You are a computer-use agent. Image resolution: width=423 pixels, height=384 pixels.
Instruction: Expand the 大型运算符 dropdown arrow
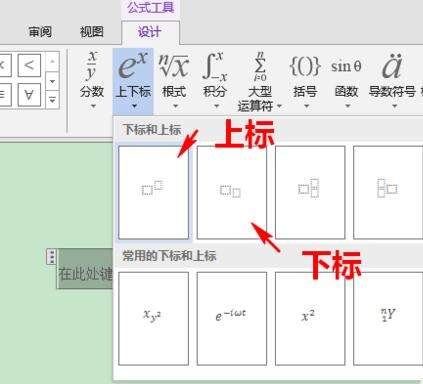(x=279, y=106)
